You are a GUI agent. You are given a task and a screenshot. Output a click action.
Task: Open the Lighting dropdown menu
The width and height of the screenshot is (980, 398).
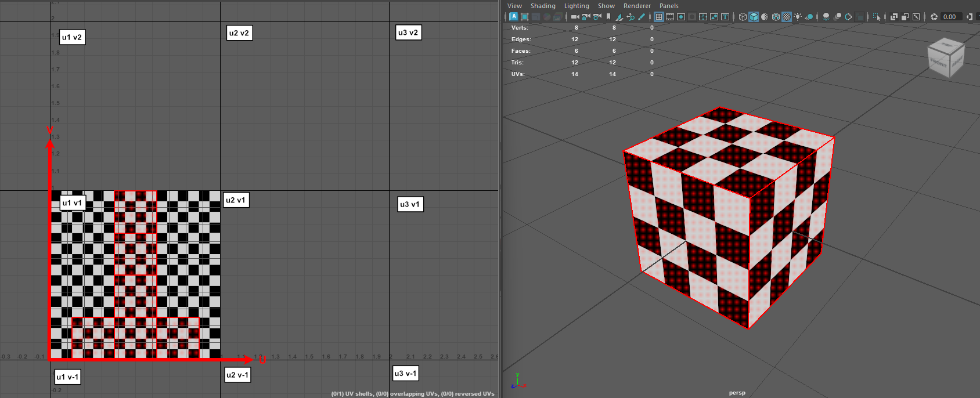tap(577, 6)
